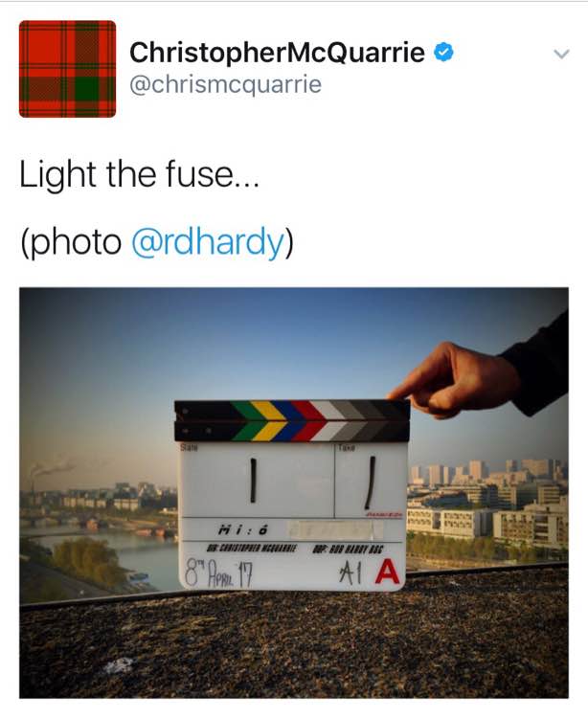Expand the tweet options chevron
Viewport: 588px width, 718px height.
coord(561,54)
